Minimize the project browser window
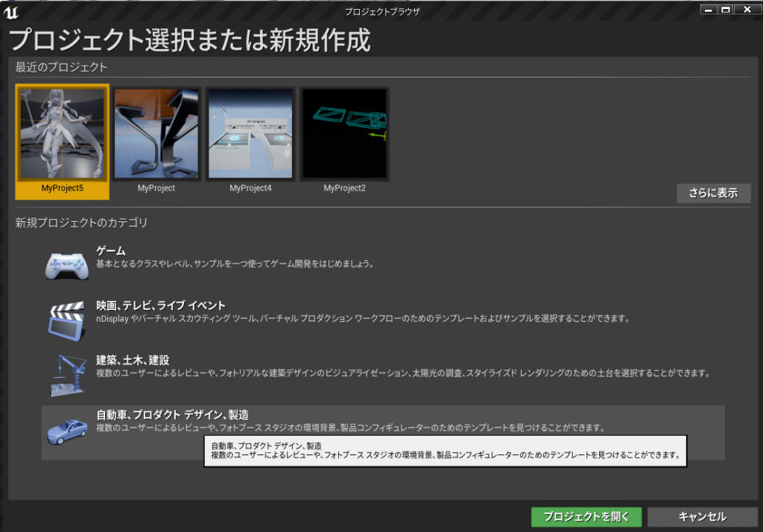Image resolution: width=763 pixels, height=532 pixels. [x=709, y=9]
